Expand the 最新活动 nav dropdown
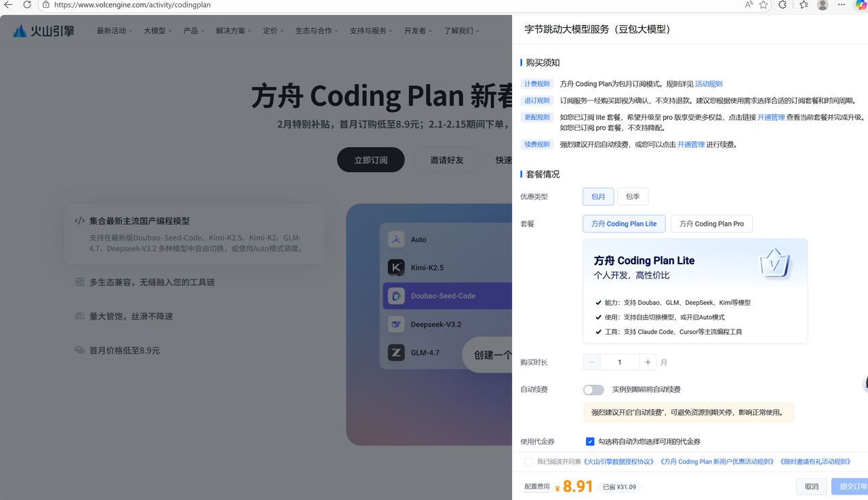Screen dimensions: 868x500 (x=115, y=30)
